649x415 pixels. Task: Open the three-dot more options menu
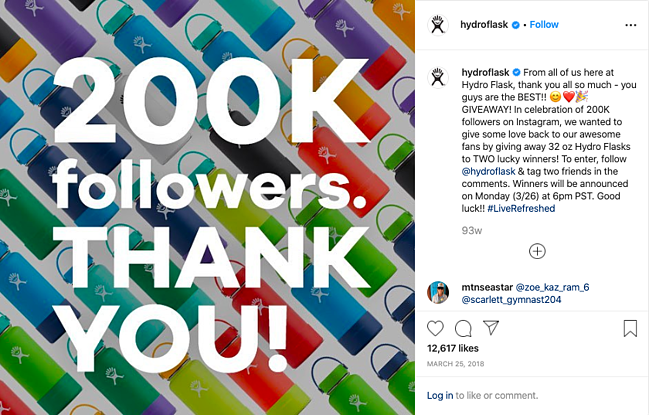click(x=631, y=24)
